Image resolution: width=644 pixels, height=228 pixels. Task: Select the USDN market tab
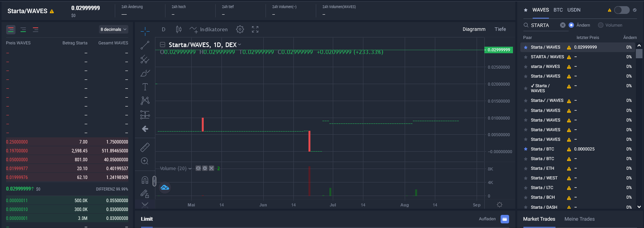(574, 10)
